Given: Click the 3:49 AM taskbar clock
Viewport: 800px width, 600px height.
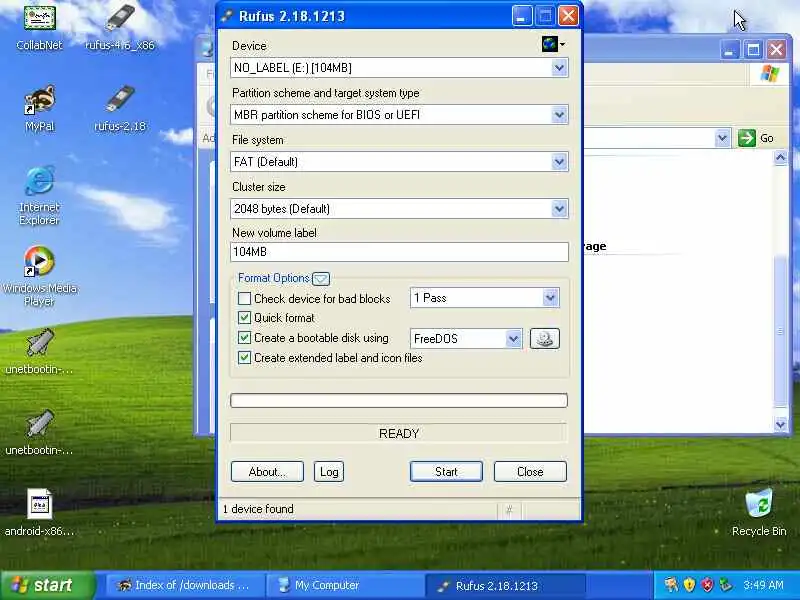Looking at the screenshot, I should coord(763,585).
